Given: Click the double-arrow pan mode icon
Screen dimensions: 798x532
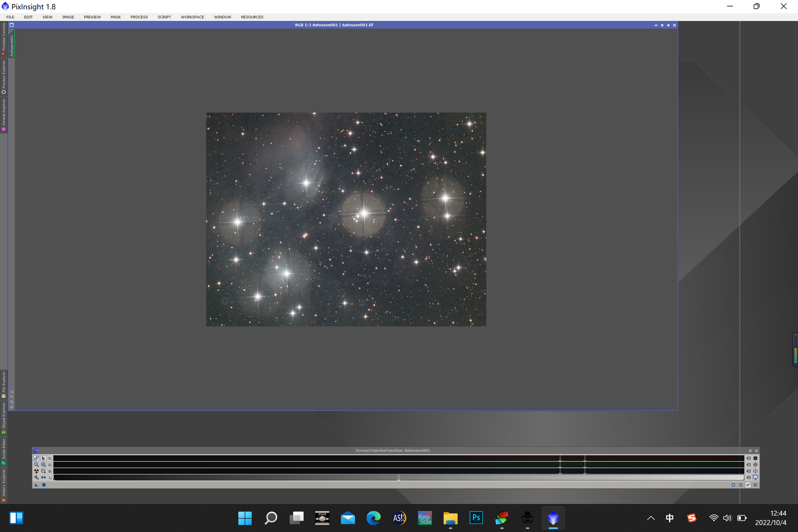Looking at the screenshot, I should point(43,478).
